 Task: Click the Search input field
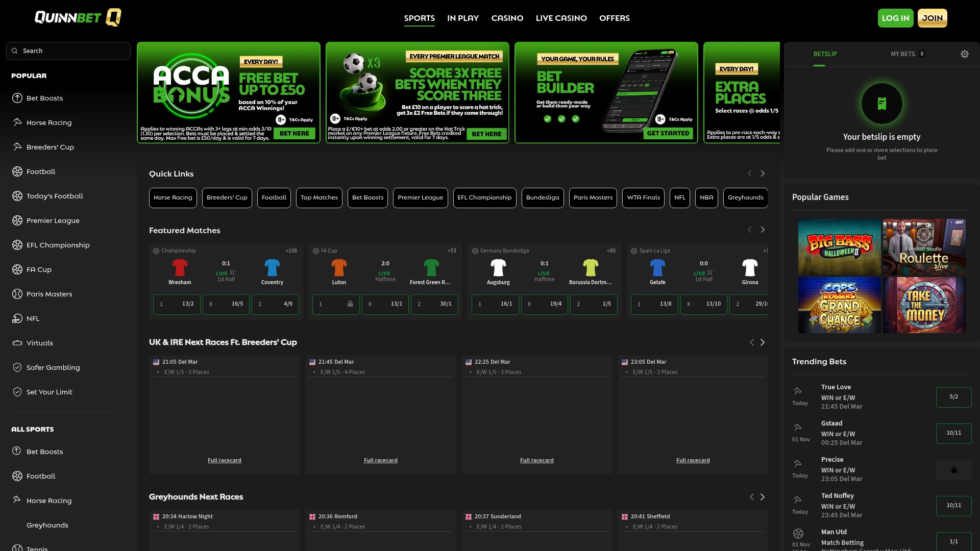coord(68,51)
